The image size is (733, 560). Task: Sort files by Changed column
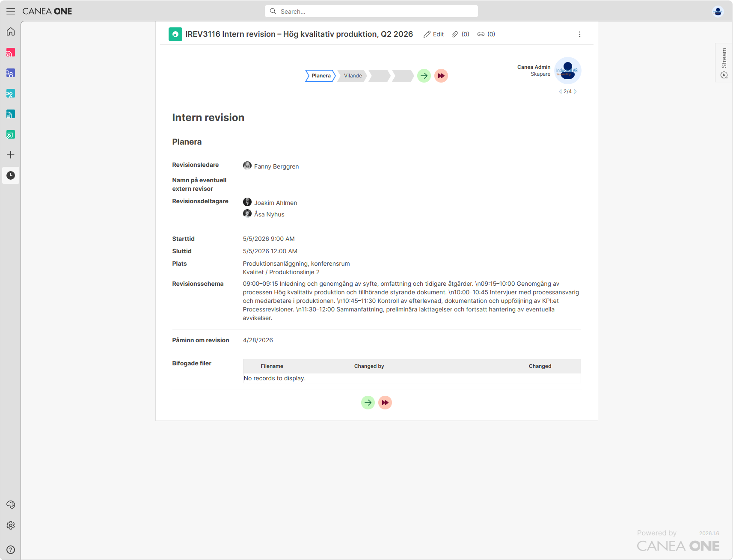pyautogui.click(x=540, y=366)
